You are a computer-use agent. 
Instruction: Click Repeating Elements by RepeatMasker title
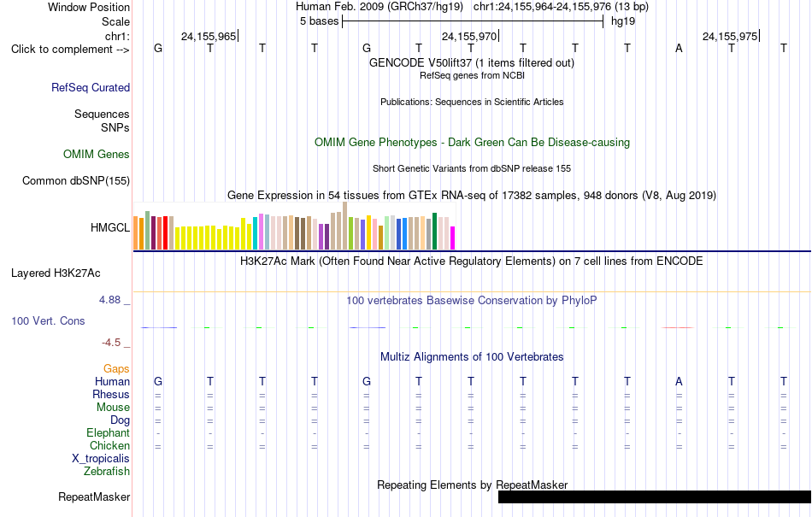click(473, 485)
